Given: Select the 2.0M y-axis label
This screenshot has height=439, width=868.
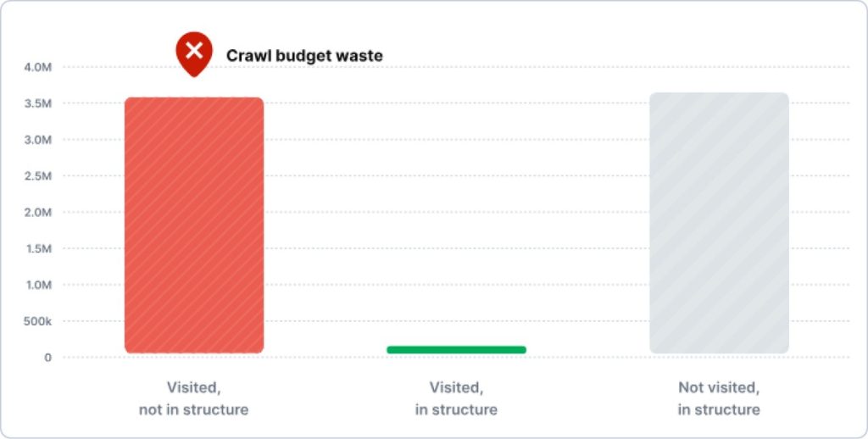Looking at the screenshot, I should coord(37,212).
